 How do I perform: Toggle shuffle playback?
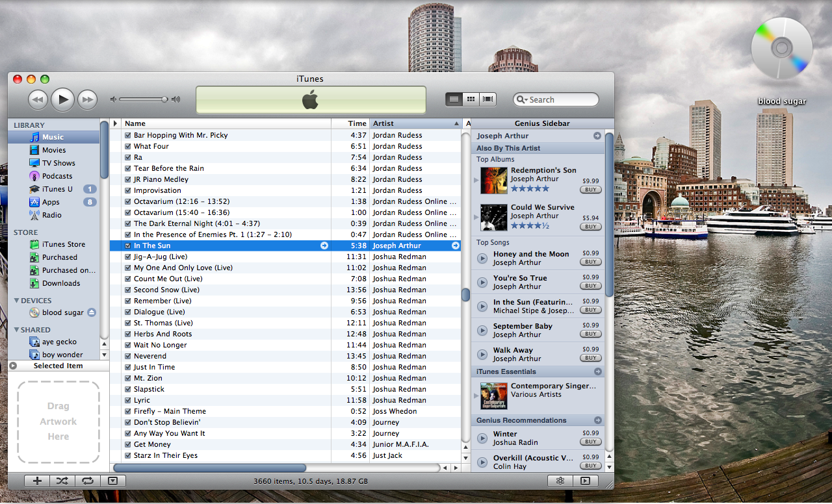point(61,481)
